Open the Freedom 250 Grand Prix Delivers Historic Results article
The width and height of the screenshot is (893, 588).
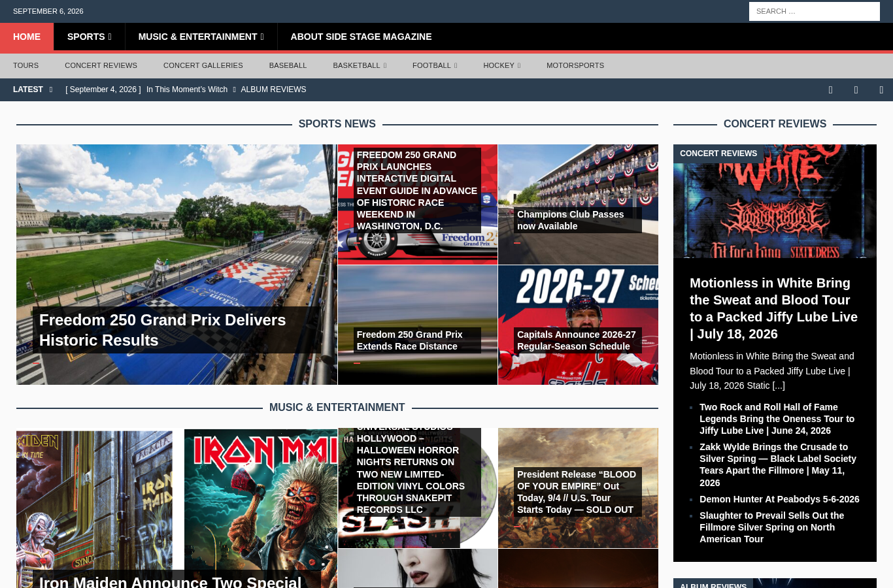(163, 330)
